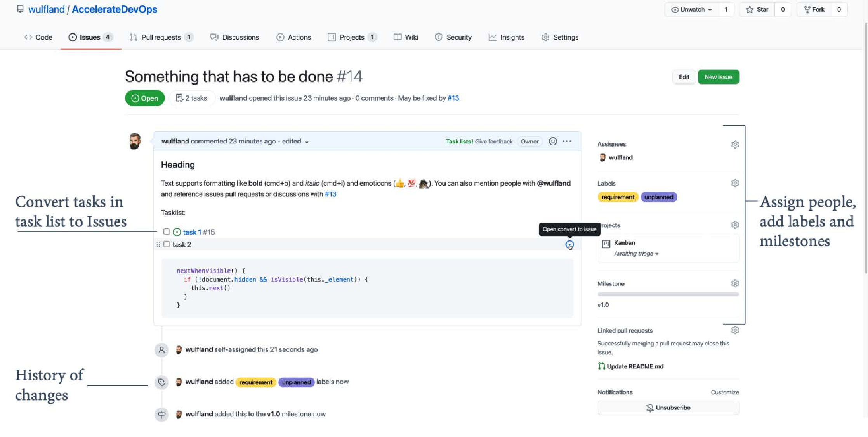Click convert-to-issue icon on task 2 row

point(569,245)
